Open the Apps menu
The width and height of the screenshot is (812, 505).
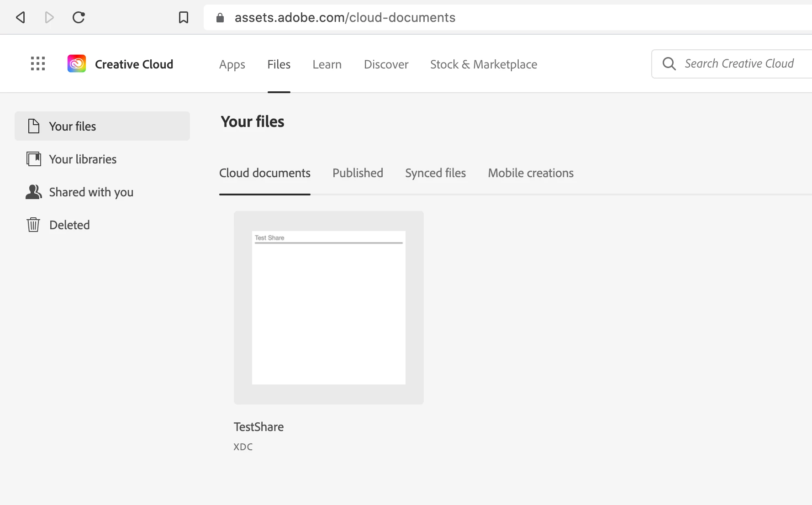click(x=232, y=64)
